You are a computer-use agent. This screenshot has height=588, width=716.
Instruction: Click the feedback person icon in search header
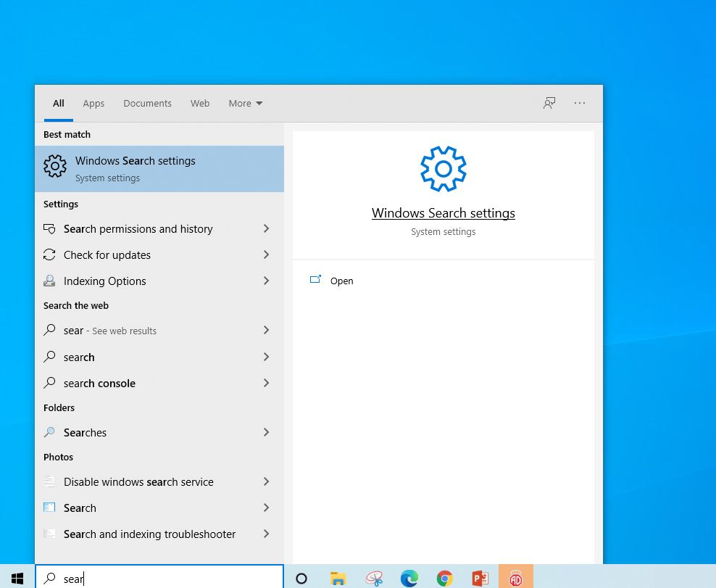pyautogui.click(x=549, y=103)
